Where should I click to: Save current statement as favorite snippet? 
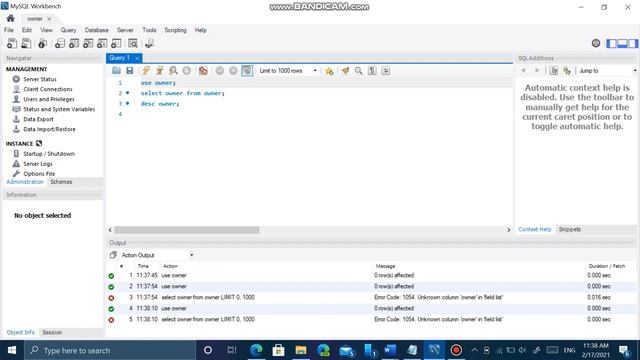[x=329, y=71]
